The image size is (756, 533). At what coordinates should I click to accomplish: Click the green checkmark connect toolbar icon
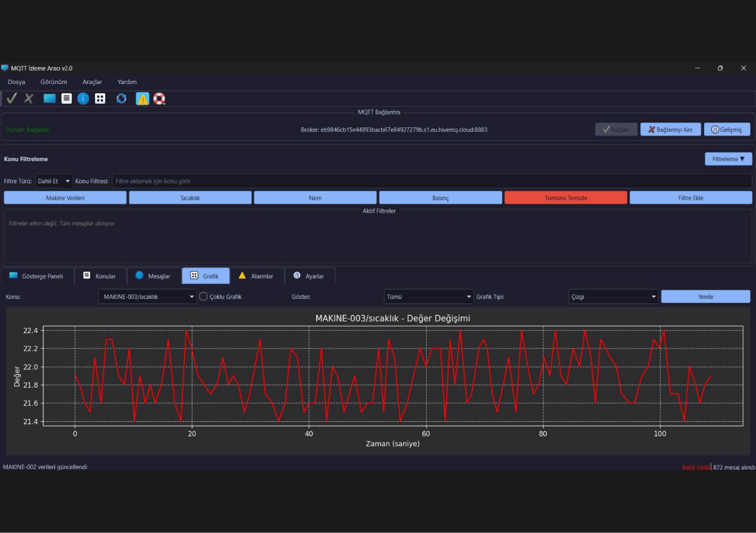point(12,98)
